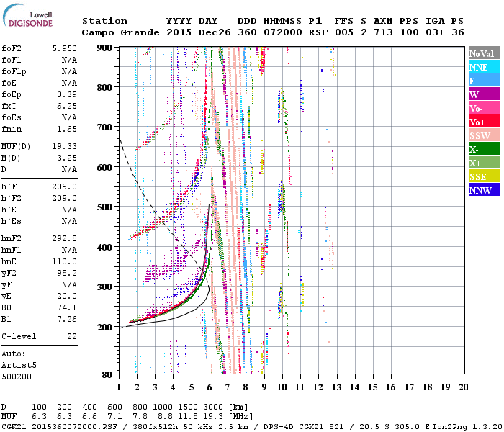Viewport: 504px width, 432px height.
Task: Click the fxI value 6.25
Action: click(67, 106)
